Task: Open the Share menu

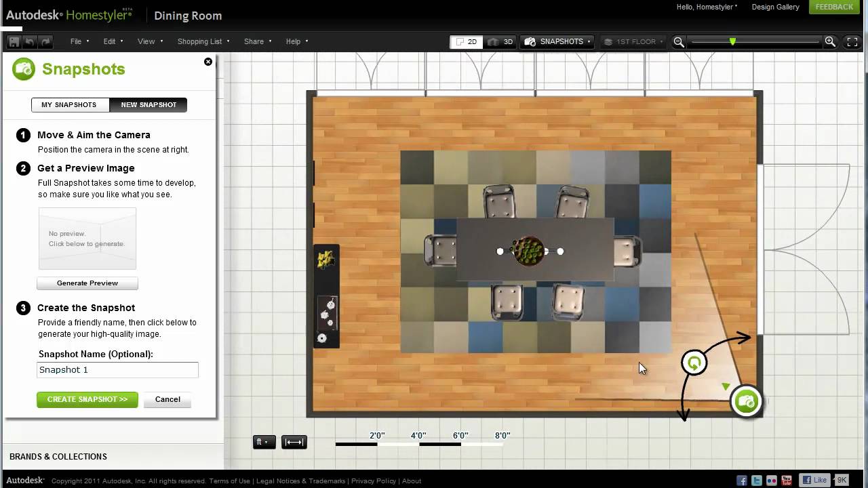Action: point(258,41)
